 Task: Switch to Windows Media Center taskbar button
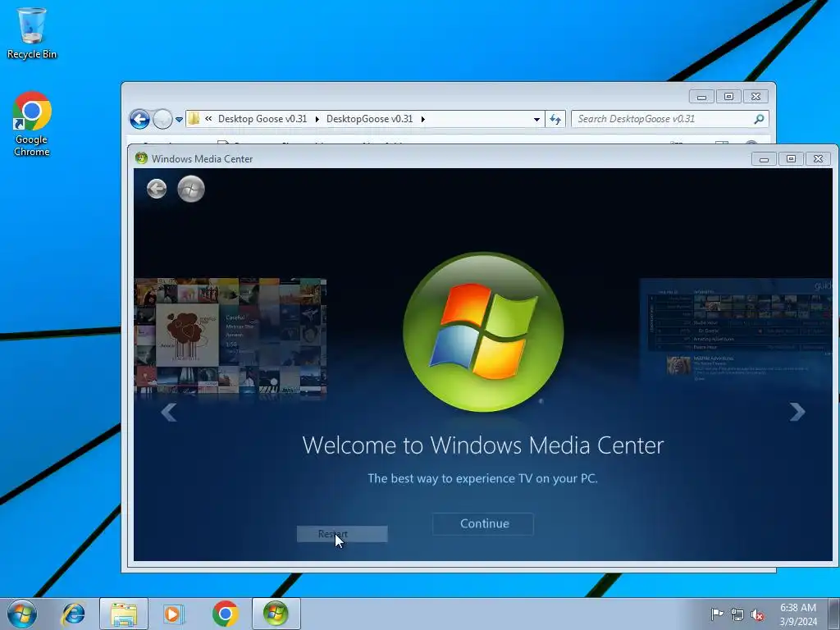point(276,614)
